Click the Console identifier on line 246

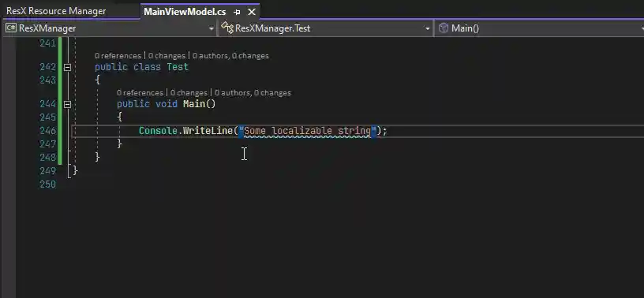[158, 132]
